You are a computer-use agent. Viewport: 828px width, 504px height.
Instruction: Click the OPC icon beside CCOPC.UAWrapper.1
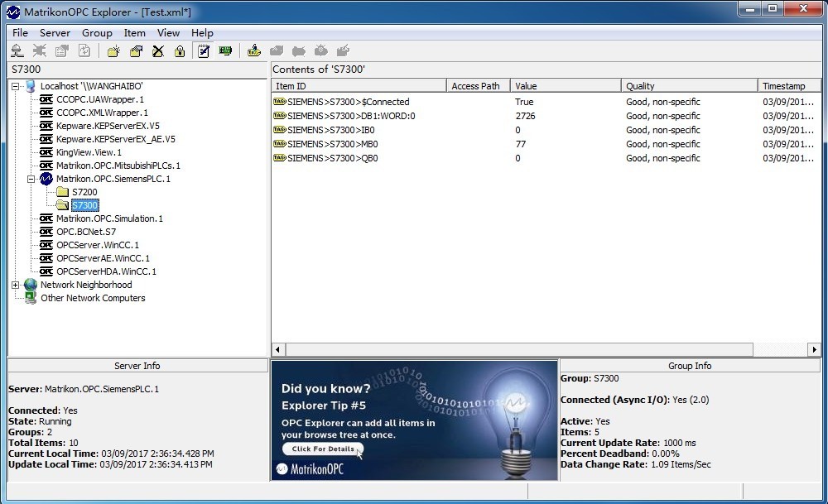46,99
